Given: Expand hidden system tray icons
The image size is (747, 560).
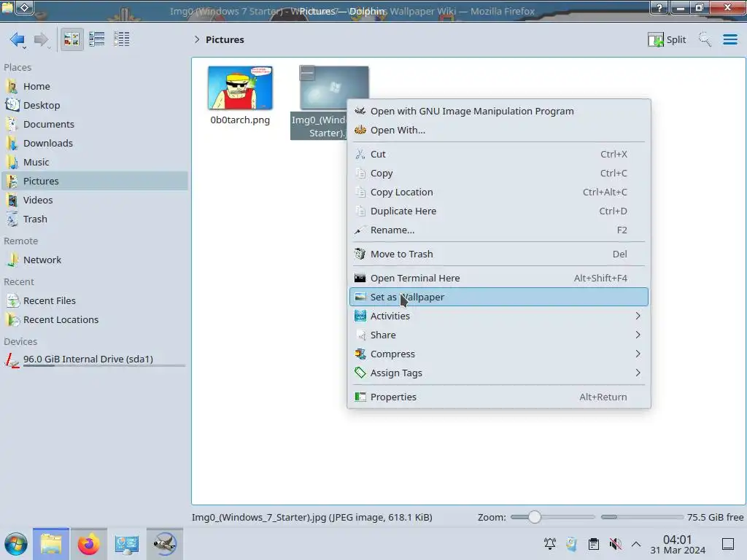Looking at the screenshot, I should tap(636, 544).
